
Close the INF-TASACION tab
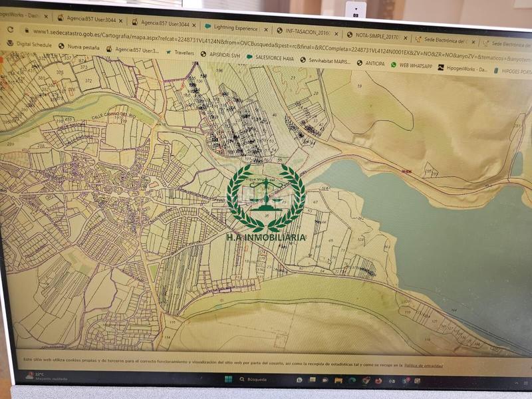click(x=336, y=33)
